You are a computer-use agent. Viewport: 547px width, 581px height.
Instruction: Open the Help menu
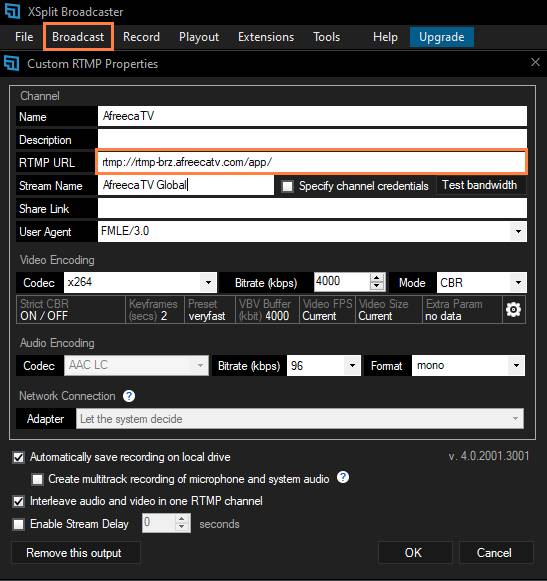[x=385, y=37]
